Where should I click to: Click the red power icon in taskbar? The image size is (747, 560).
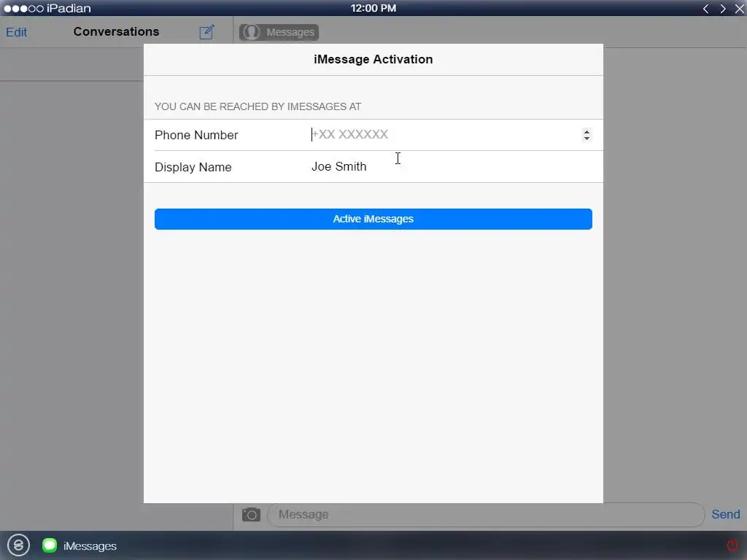pyautogui.click(x=732, y=545)
